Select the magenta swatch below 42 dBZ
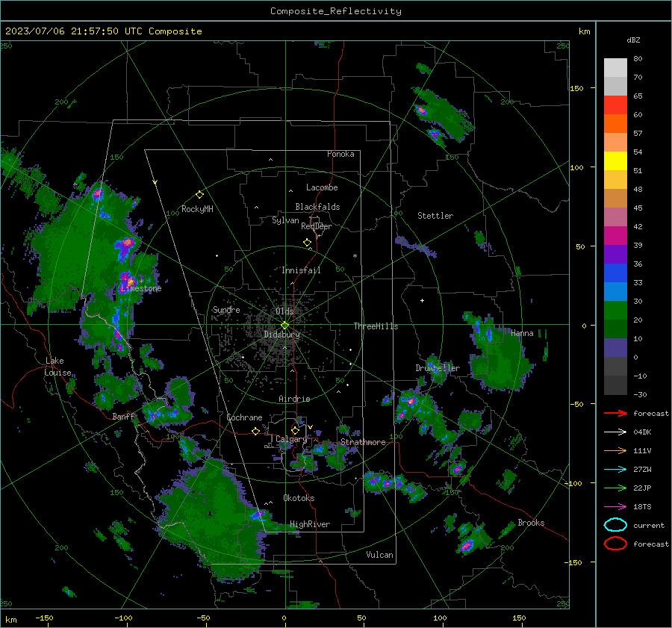Screen dimensions: 672x628 [x=615, y=235]
